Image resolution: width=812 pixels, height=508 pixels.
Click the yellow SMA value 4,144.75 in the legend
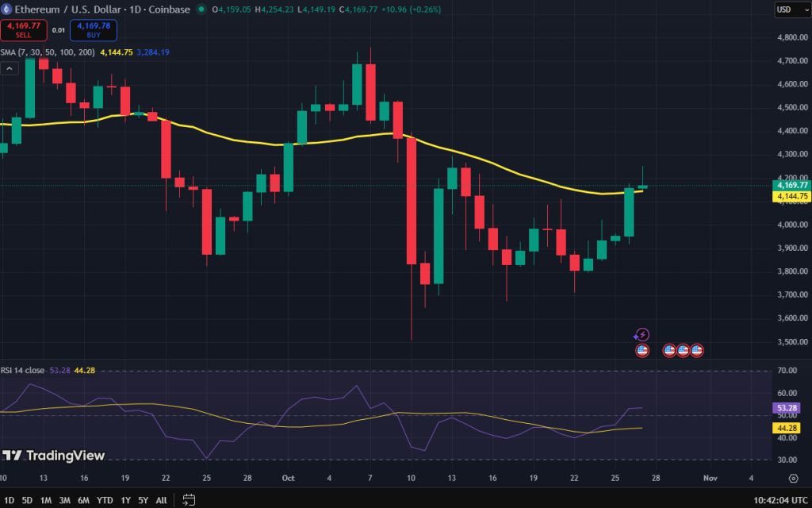(x=117, y=52)
